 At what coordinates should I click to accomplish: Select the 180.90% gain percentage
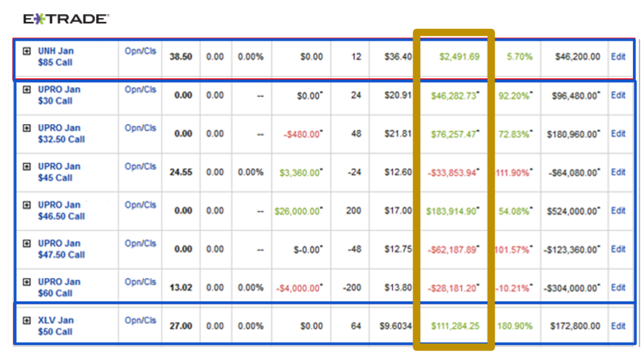coord(515,327)
